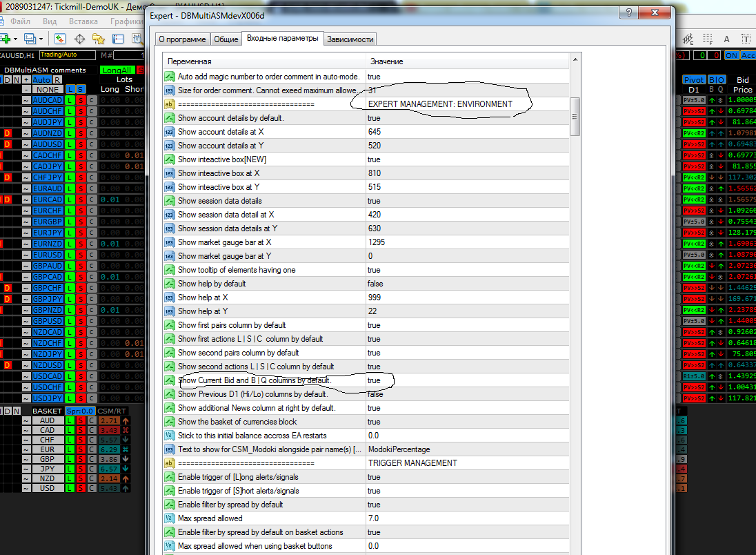
Task: Click the red symbol next to CAD 3.43
Action: (x=126, y=431)
